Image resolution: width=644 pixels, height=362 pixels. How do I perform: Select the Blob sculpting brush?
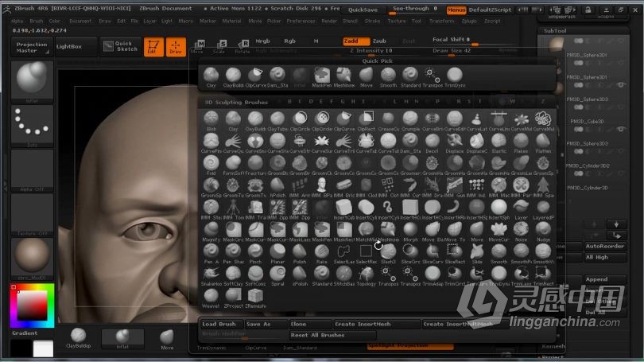[211, 121]
